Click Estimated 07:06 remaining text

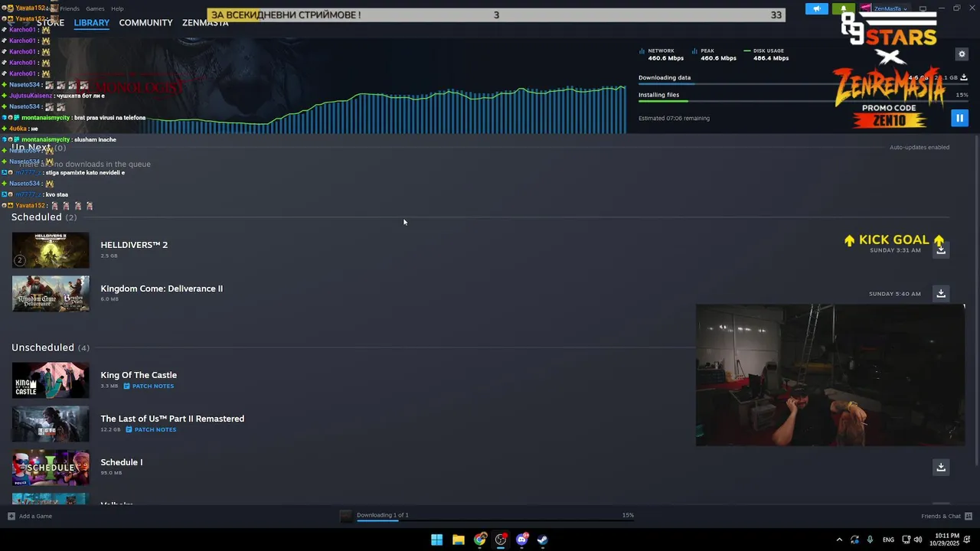[674, 118]
